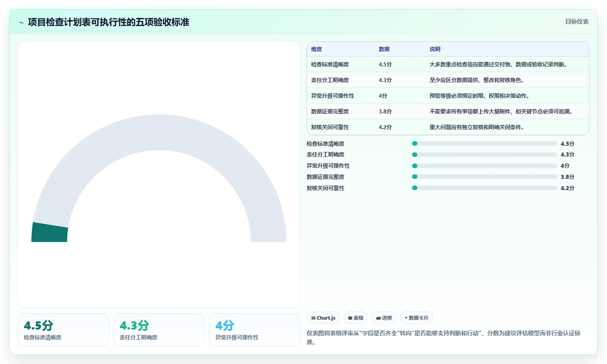Click table cell 责任分工明确度
Image resolution: width=607 pixels, height=364 pixels.
pyautogui.click(x=330, y=80)
